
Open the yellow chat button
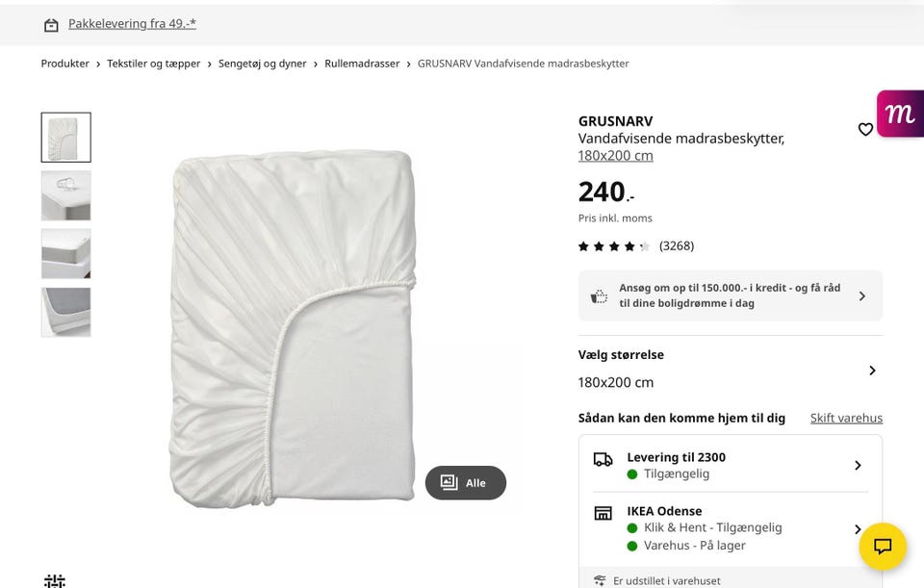883,547
